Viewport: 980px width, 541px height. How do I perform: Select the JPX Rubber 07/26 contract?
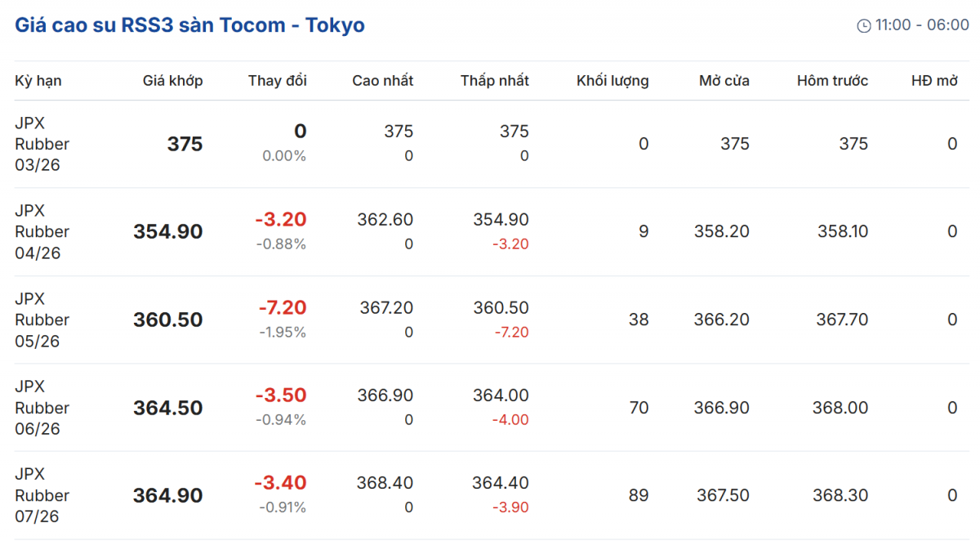[x=42, y=495]
